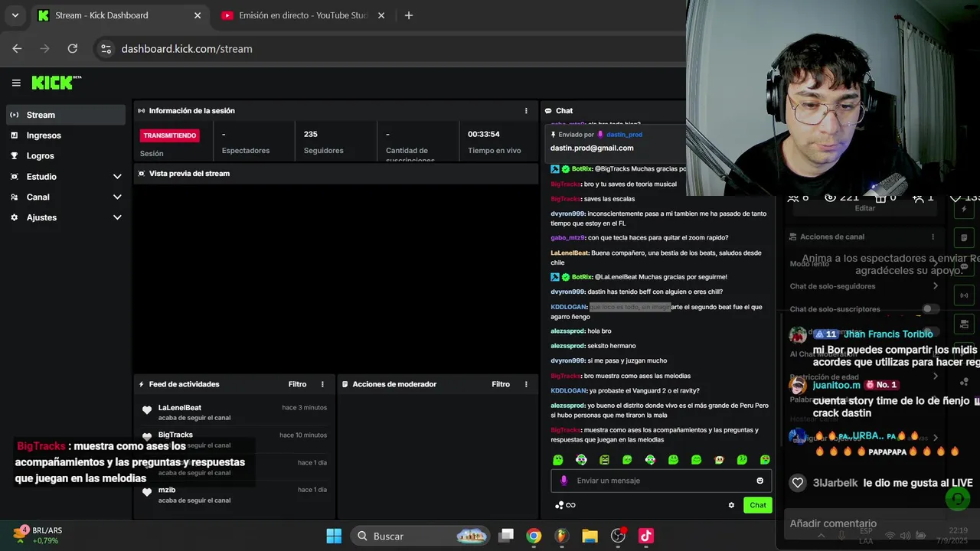Open the green support headset button

[x=957, y=499]
